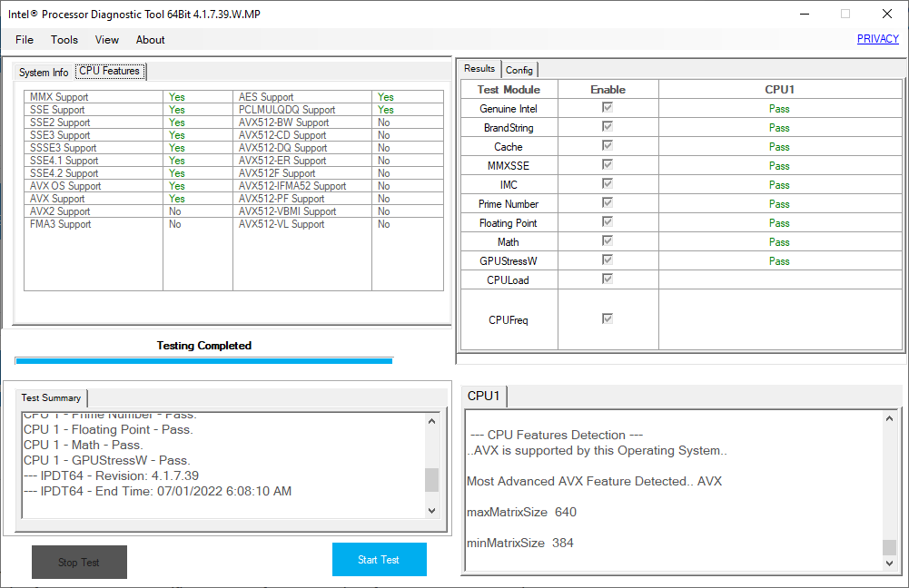Screen dimensions: 909x588
Task: Click the FMA3 Support feature label
Action: click(60, 224)
